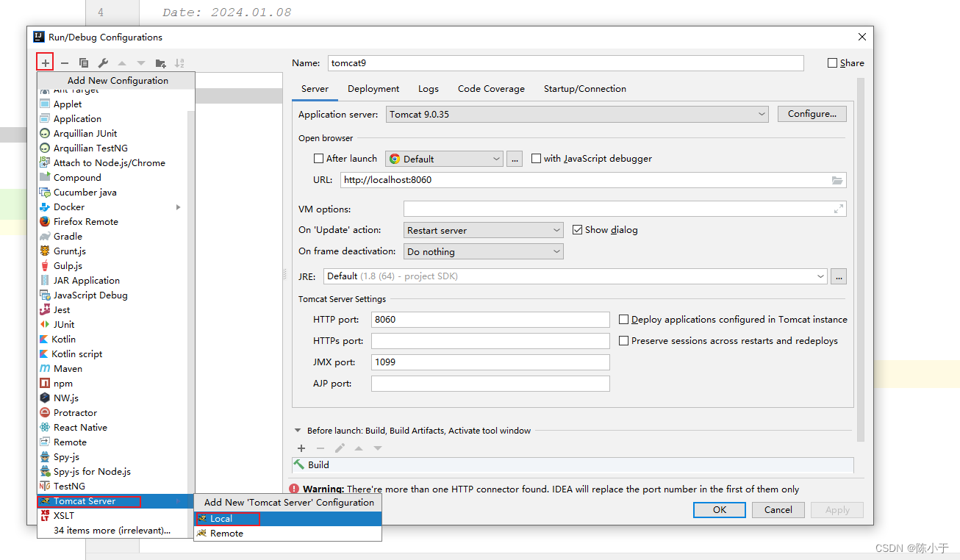Open On 'Update' action dropdown
The height and width of the screenshot is (560, 960).
tap(484, 230)
